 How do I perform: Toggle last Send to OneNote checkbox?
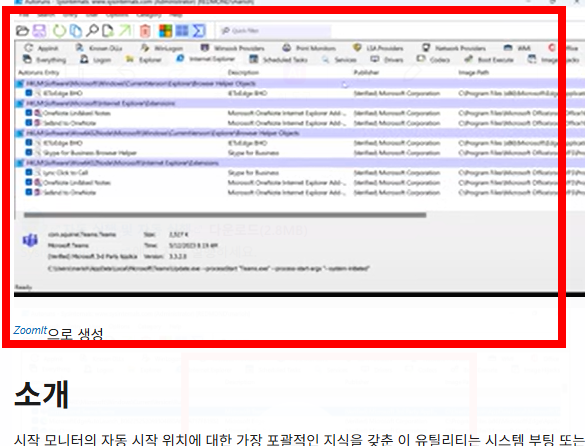point(29,192)
